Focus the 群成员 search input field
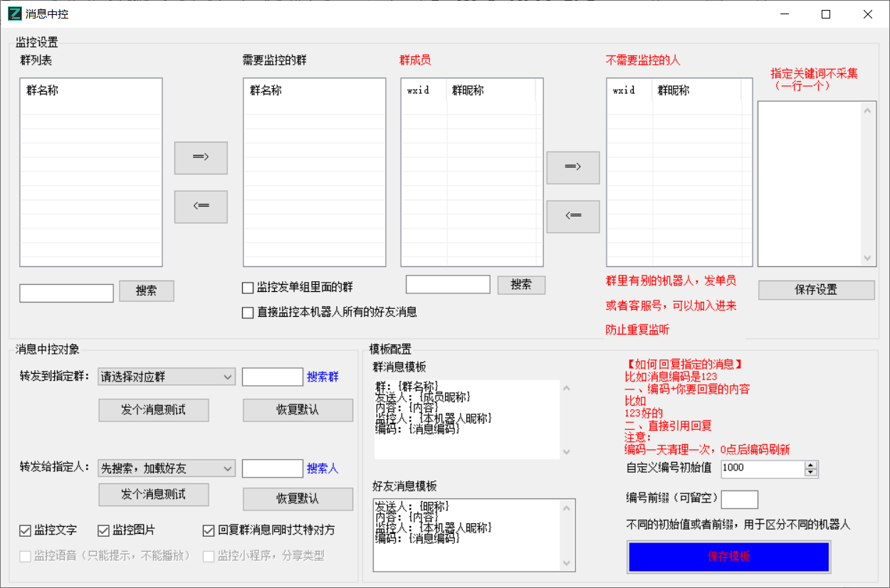 coord(448,284)
